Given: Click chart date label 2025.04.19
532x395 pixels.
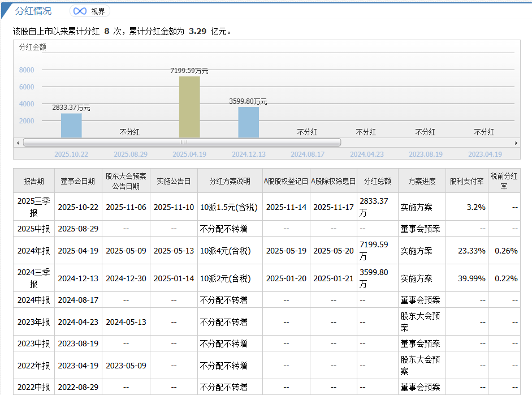Looking at the screenshot, I should (189, 154).
